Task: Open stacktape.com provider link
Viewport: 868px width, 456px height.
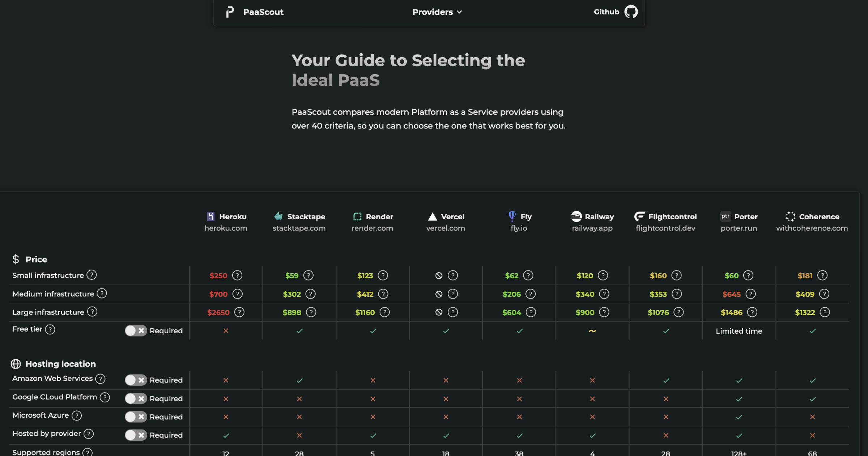Action: (x=299, y=228)
